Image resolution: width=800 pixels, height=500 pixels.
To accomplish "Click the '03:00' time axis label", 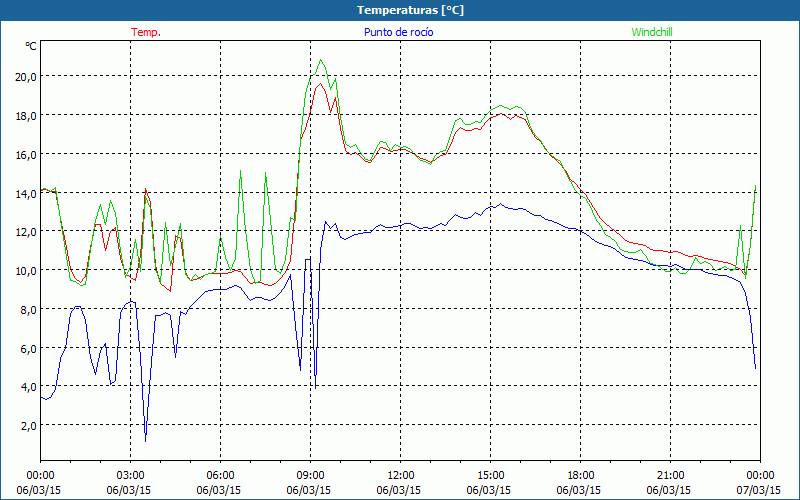I will [x=130, y=476].
